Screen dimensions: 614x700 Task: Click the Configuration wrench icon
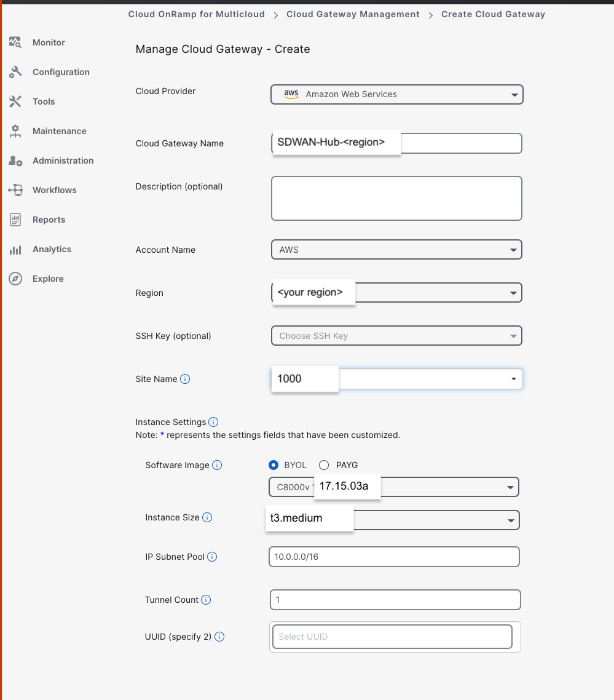click(x=15, y=72)
